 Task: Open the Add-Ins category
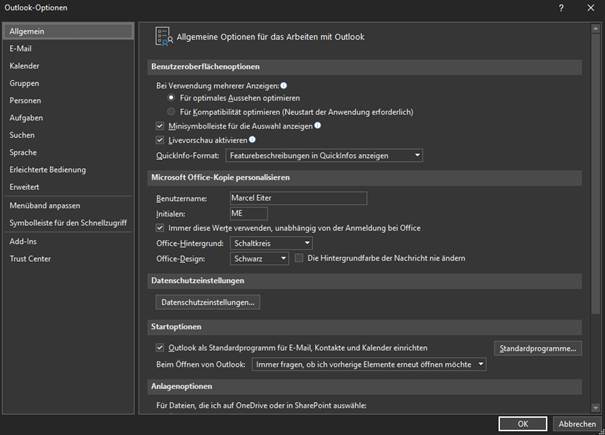click(68, 242)
